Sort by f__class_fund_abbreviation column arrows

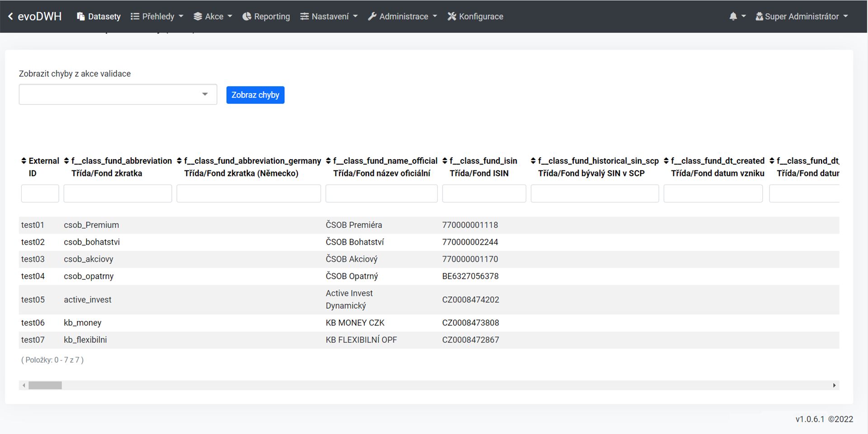coord(66,161)
